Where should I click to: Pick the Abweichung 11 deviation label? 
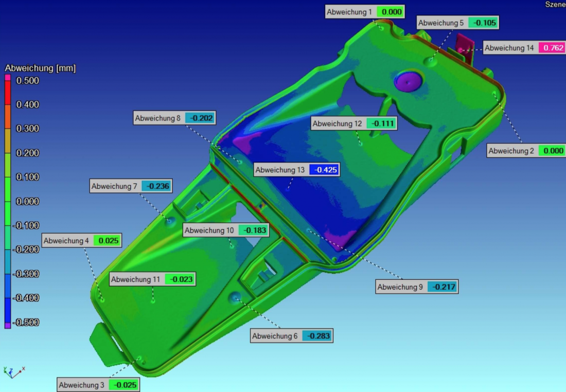point(153,279)
